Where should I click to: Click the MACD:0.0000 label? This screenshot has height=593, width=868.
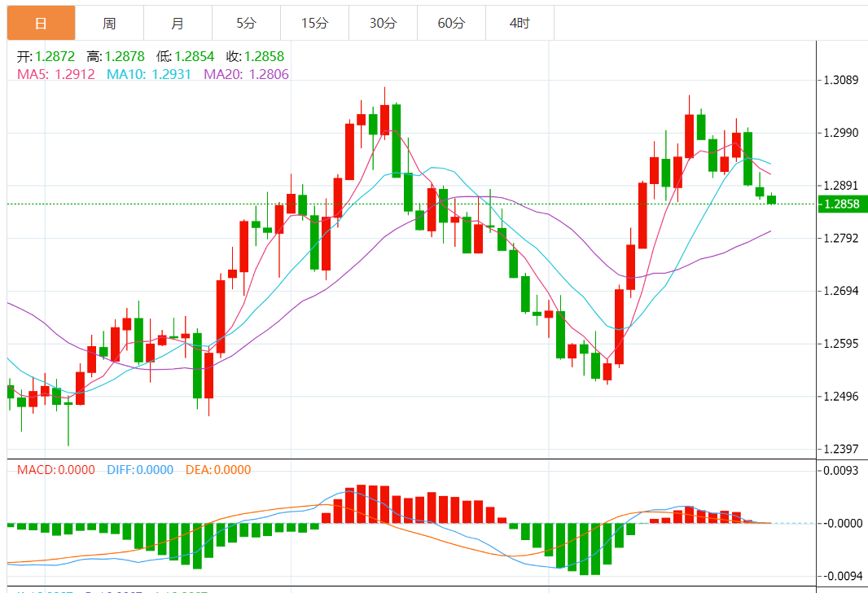(56, 470)
